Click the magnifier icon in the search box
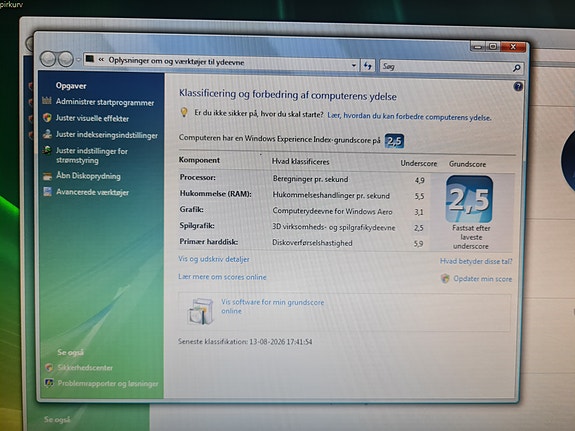The image size is (575, 431). tap(516, 68)
